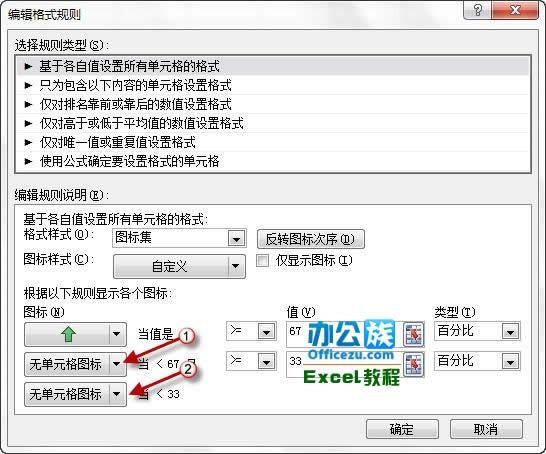This screenshot has width=546, height=454.
Task: Click the range selector icon beside value 33
Action: click(414, 364)
